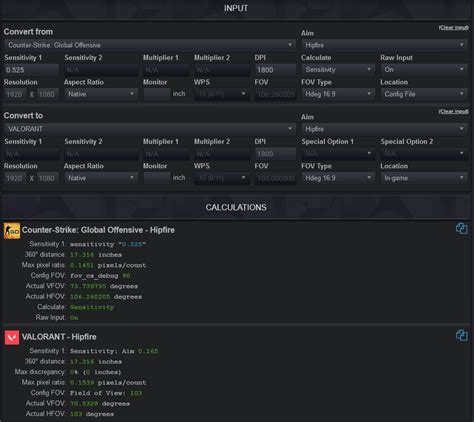Click VALORANT sensitivity value 0.165
The width and height of the screenshot is (474, 422).
[x=148, y=351]
